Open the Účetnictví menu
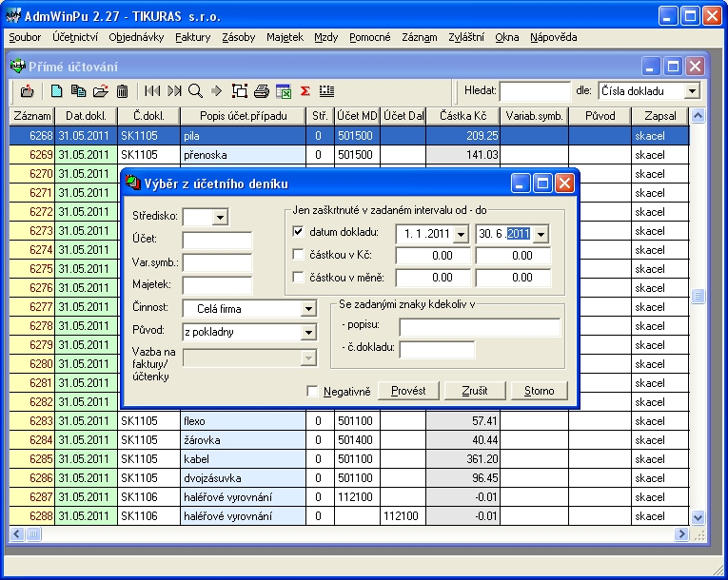This screenshot has width=728, height=580. point(75,37)
